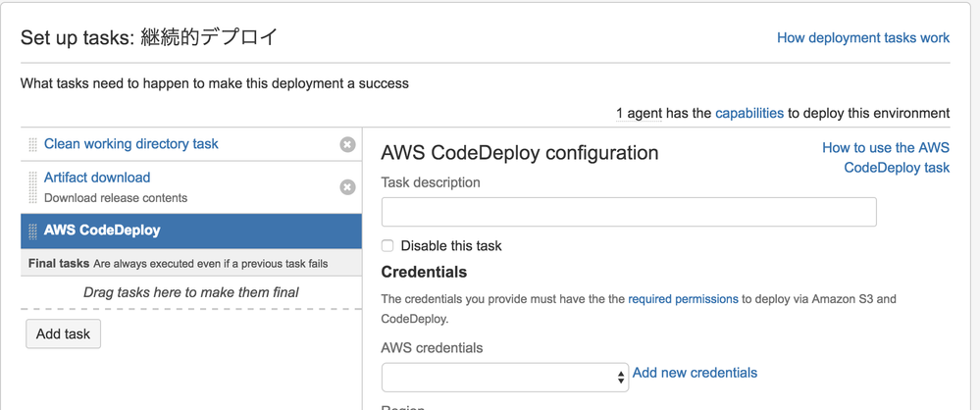Click the Disable this task label
980x410 pixels.
coord(450,246)
